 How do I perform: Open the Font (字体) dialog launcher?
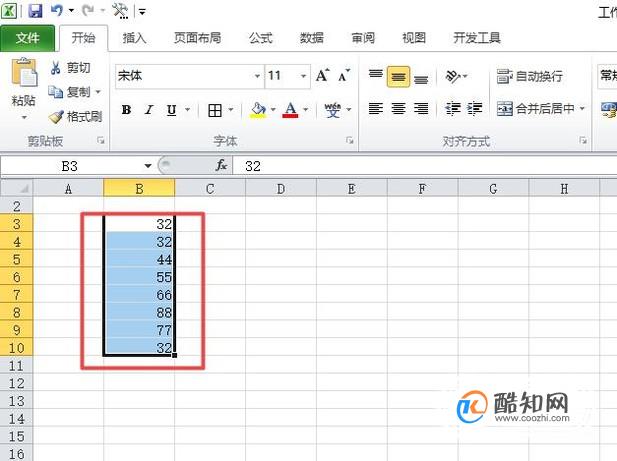pos(349,140)
